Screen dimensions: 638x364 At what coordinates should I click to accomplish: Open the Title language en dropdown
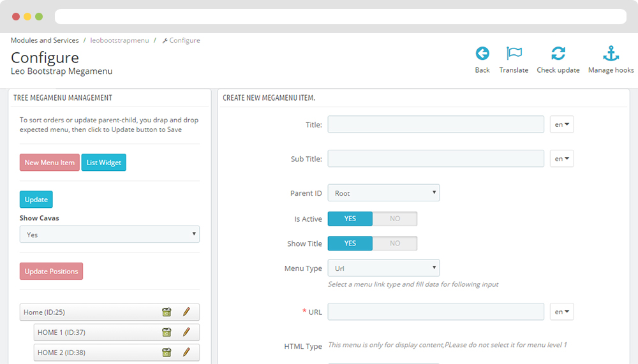point(562,124)
